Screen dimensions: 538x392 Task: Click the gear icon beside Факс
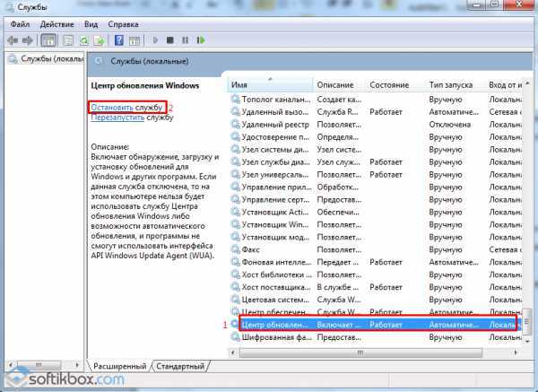(x=235, y=249)
